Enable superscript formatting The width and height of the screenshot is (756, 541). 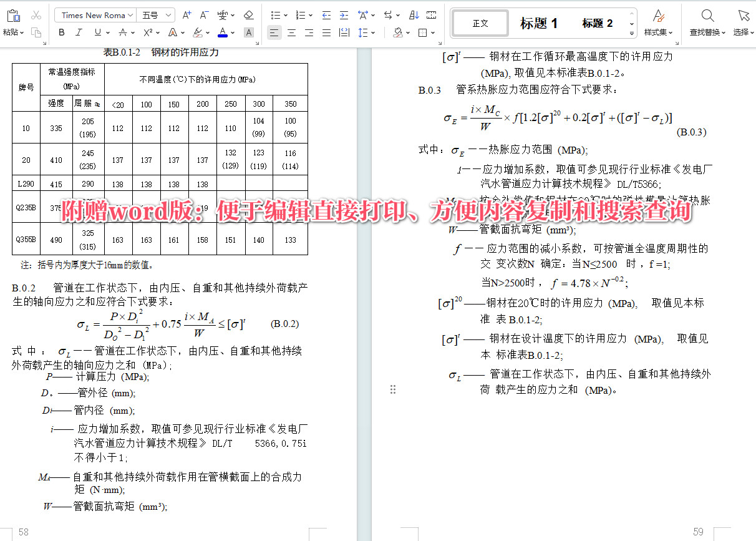point(148,32)
